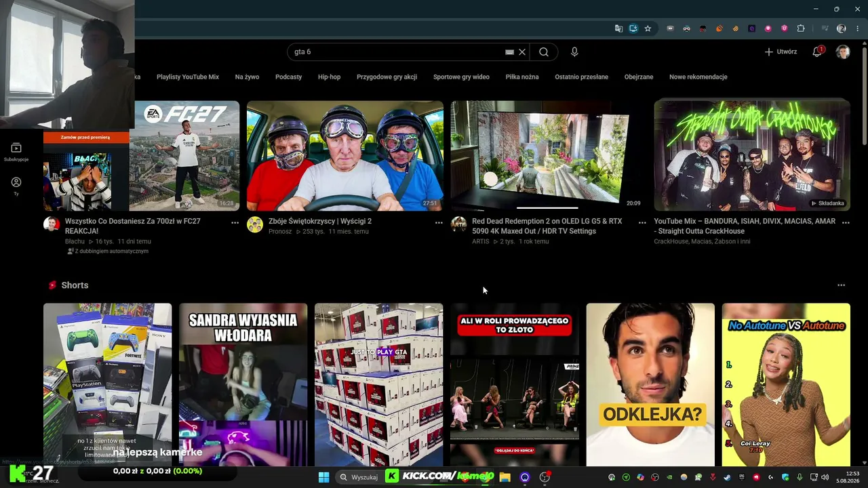The image size is (868, 488).
Task: Select the Podcasty filter chip
Action: (x=288, y=77)
